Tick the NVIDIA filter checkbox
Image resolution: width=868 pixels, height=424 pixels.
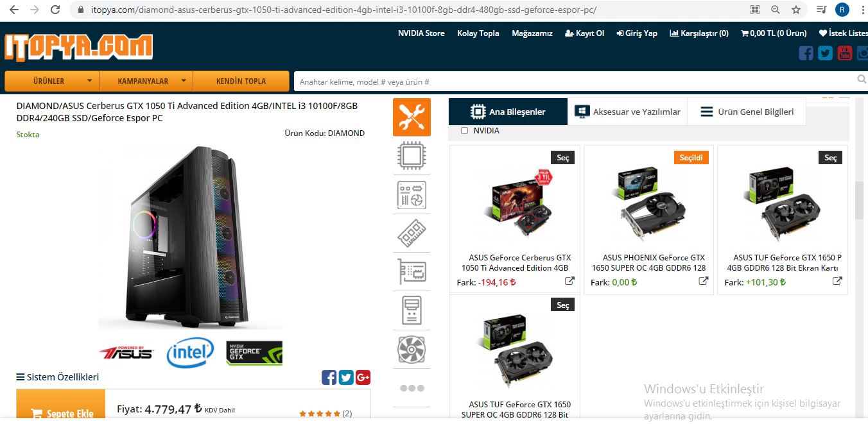coord(465,131)
